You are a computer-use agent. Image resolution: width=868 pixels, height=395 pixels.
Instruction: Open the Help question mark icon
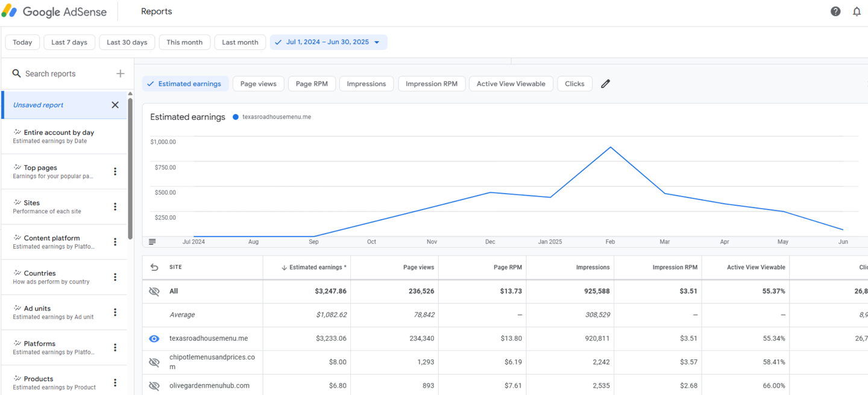pyautogui.click(x=835, y=11)
